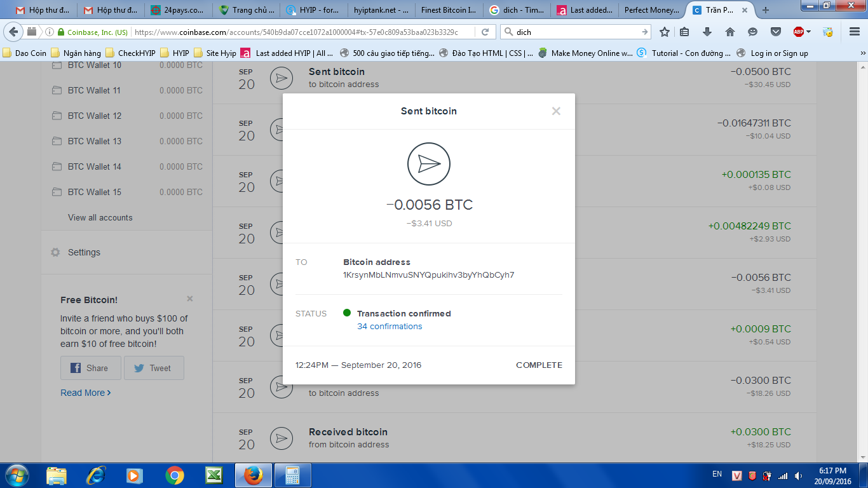868x488 pixels.
Task: Open a new browser tab
Action: pyautogui.click(x=765, y=10)
